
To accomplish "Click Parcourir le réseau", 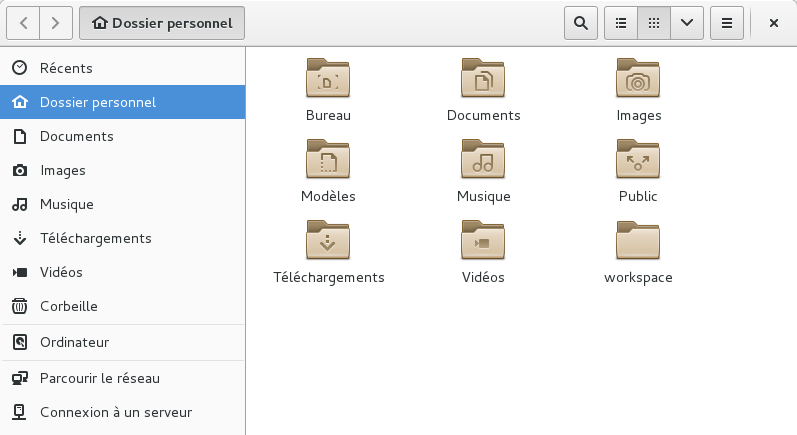I will [99, 378].
